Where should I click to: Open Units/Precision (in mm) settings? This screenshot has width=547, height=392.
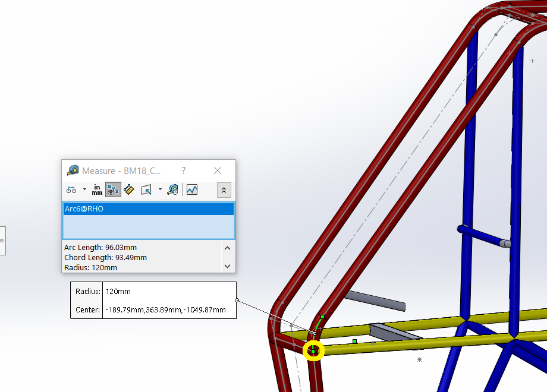click(97, 190)
